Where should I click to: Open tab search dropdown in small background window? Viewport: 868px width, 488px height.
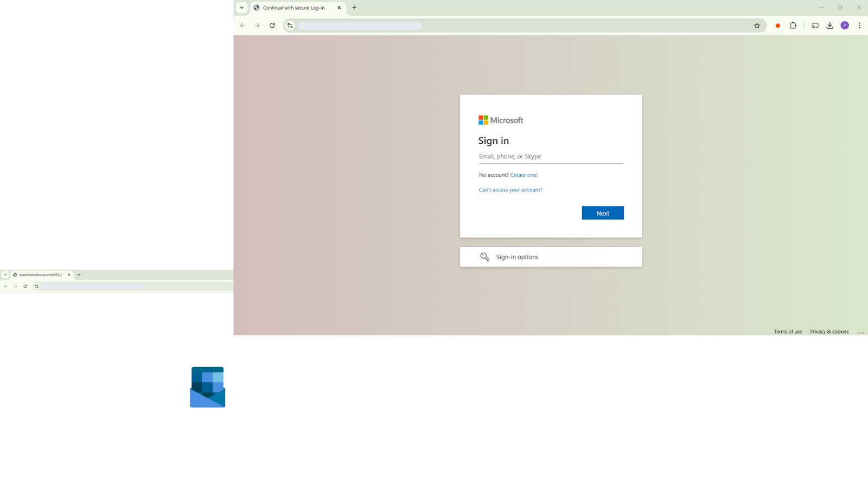click(x=5, y=275)
